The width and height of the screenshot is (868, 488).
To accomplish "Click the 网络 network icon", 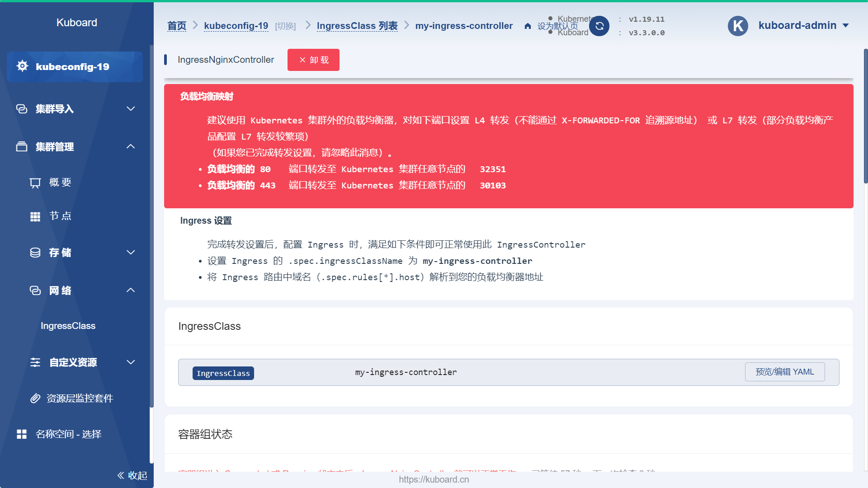I will [35, 291].
